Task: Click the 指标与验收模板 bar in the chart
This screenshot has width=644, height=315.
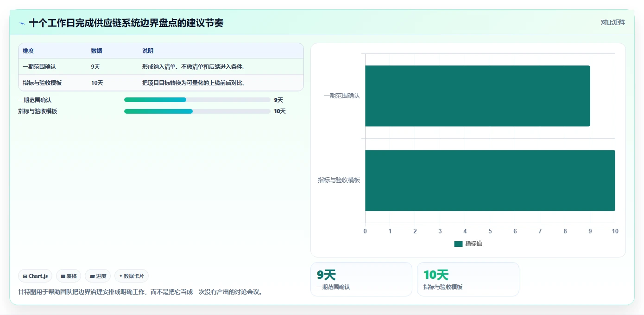Action: 490,180
